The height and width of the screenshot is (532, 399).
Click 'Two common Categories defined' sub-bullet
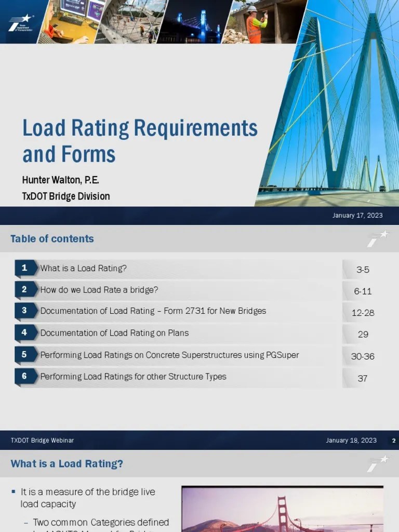(101, 522)
